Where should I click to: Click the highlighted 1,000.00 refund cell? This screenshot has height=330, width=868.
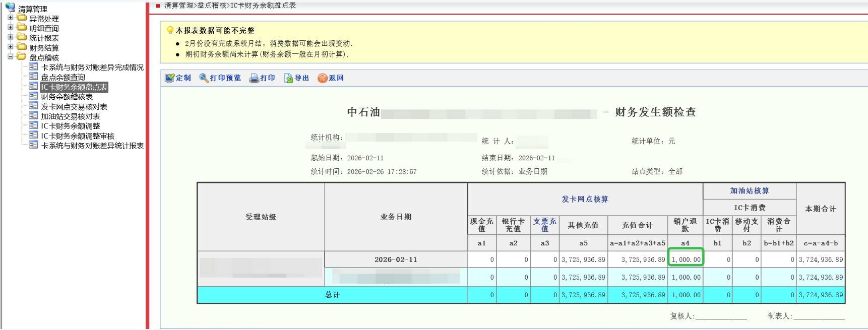686,259
